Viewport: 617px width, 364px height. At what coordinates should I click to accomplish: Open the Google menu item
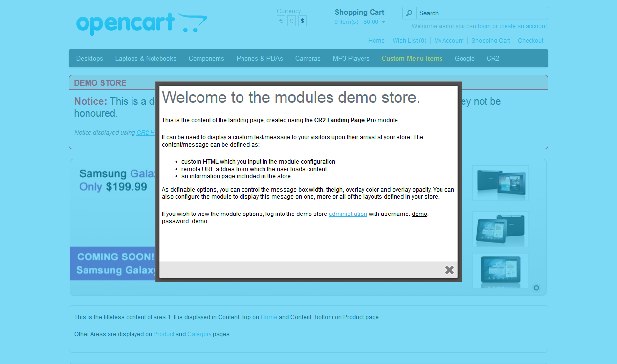click(464, 58)
